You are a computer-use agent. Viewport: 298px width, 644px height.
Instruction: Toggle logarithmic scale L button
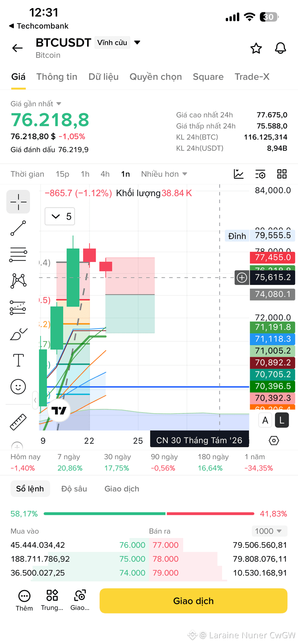point(282,420)
